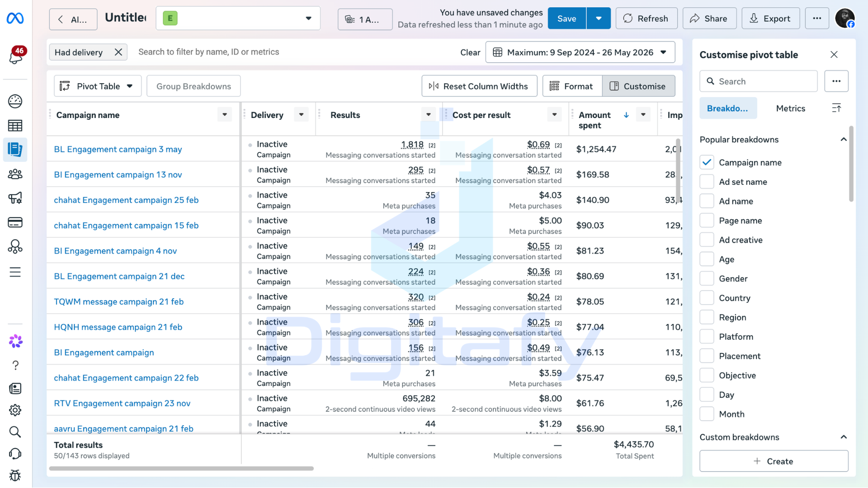This screenshot has width=868, height=488.
Task: Clear all filters
Action: (x=470, y=52)
